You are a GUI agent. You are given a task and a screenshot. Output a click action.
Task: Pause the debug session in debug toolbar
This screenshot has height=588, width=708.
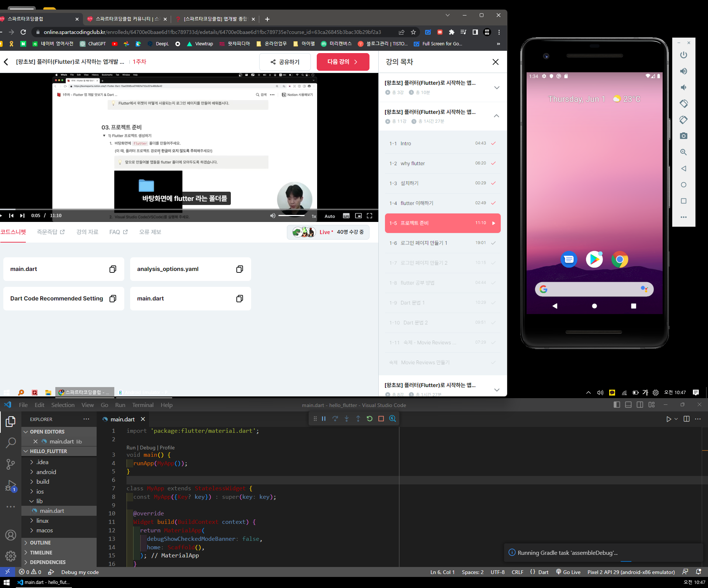(324, 419)
